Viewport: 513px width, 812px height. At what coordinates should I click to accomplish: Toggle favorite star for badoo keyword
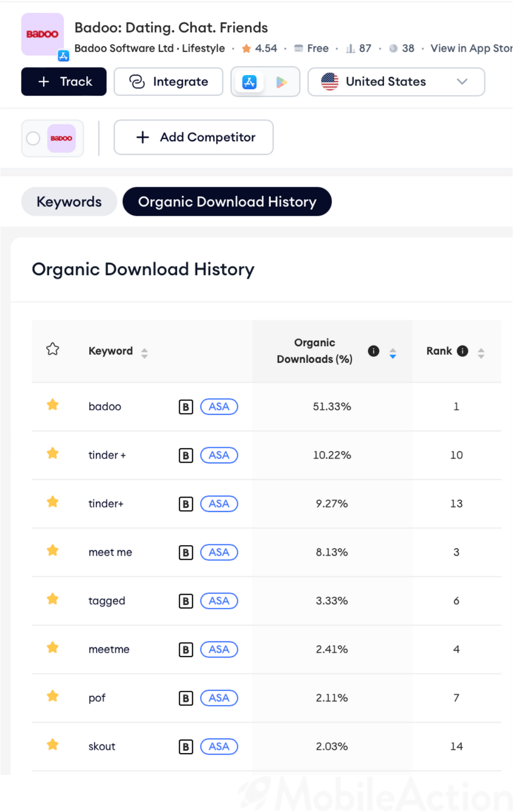(x=53, y=405)
